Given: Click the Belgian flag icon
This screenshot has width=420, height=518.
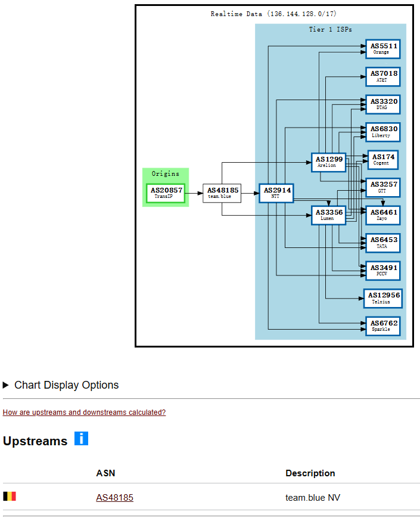Looking at the screenshot, I should pyautogui.click(x=10, y=497).
